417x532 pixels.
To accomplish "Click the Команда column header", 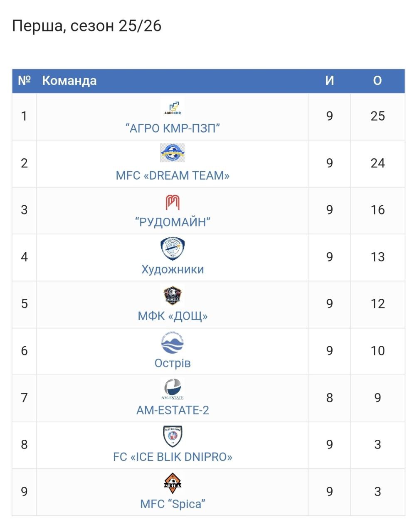I will click(69, 81).
